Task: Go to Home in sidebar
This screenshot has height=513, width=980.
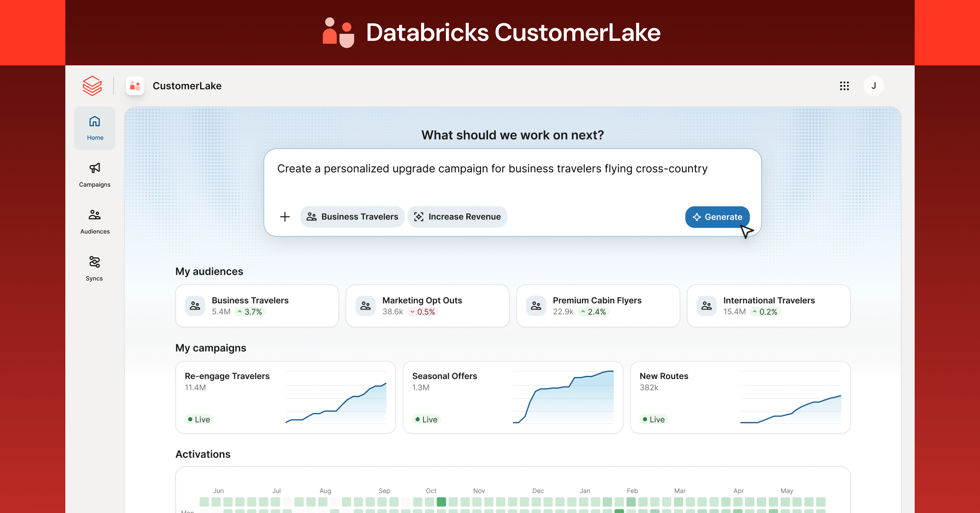Action: click(95, 128)
